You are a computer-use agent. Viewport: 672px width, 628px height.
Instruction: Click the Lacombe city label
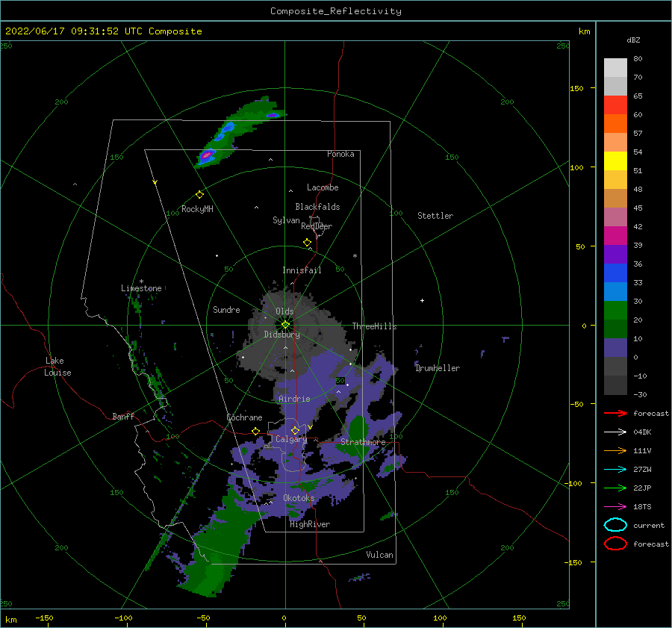[x=323, y=187]
